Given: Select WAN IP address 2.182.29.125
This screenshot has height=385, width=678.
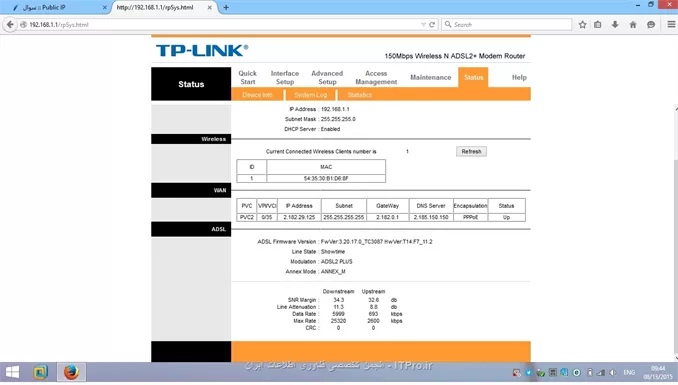Looking at the screenshot, I should pos(299,217).
